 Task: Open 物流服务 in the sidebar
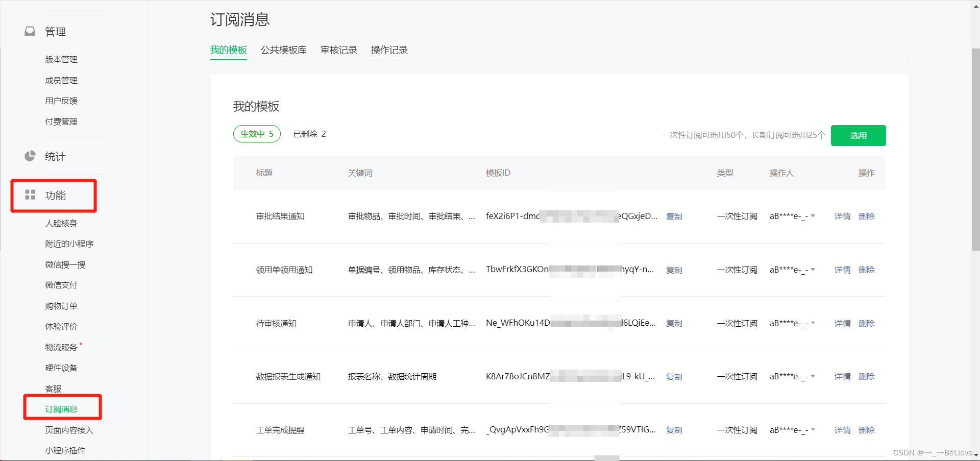(x=61, y=347)
